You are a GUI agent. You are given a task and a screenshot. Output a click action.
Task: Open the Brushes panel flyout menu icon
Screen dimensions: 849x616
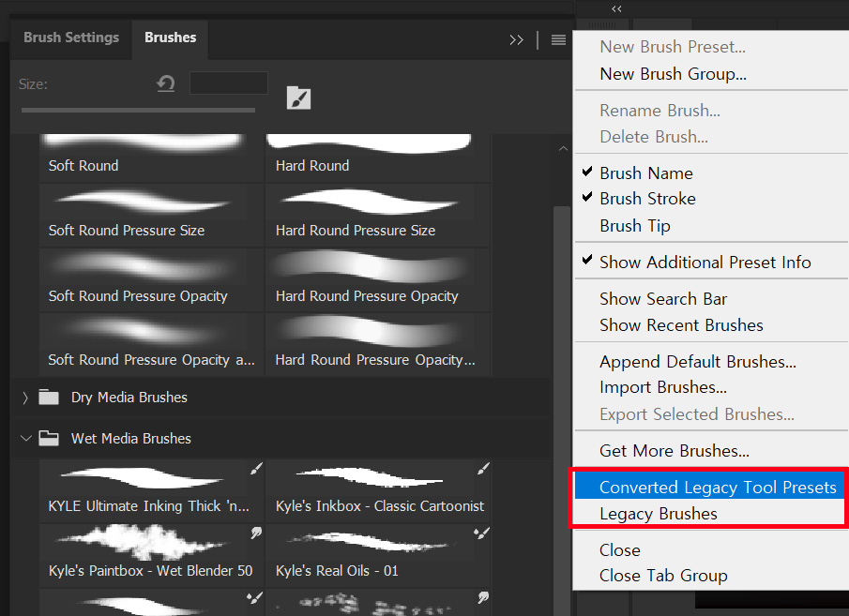tap(558, 40)
